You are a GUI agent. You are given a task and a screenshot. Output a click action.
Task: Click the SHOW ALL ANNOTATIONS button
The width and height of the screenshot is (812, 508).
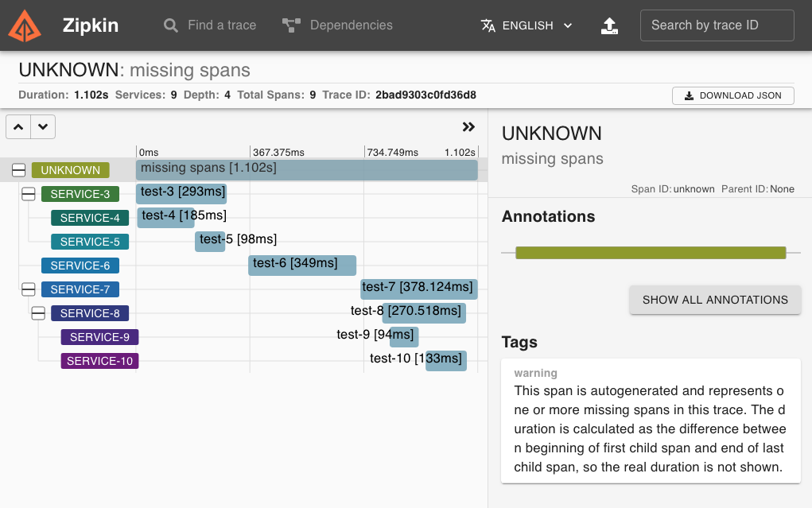tap(714, 300)
